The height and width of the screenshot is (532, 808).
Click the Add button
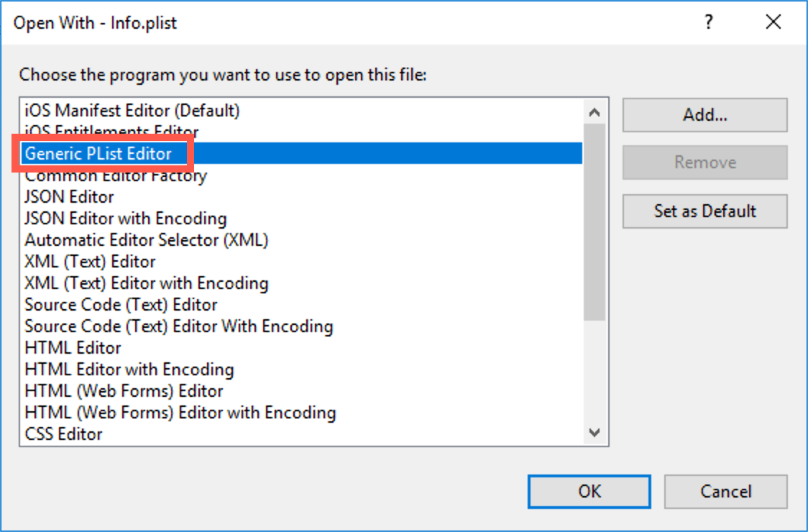pos(704,115)
